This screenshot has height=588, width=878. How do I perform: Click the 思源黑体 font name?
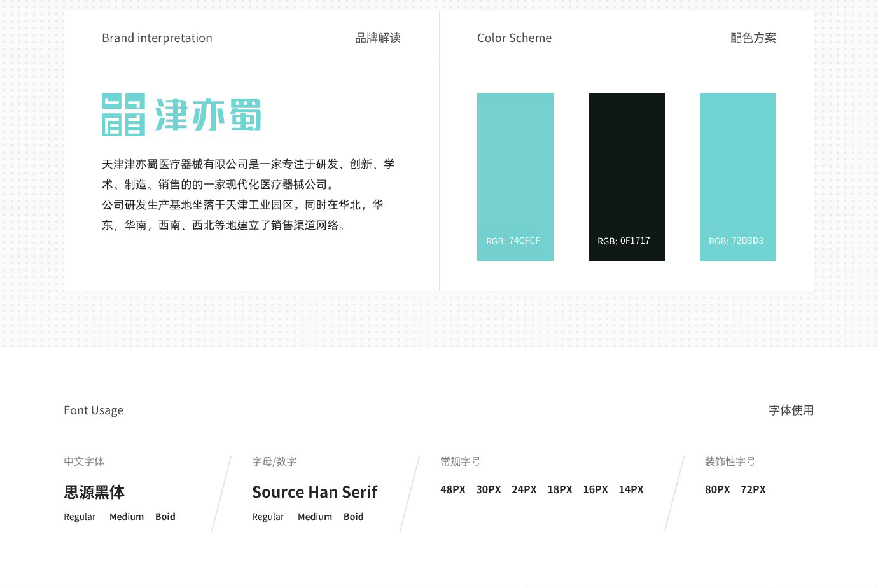coord(94,492)
